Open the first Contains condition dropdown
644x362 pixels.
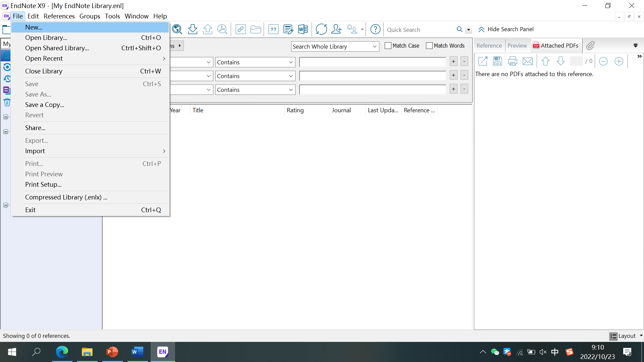point(255,62)
